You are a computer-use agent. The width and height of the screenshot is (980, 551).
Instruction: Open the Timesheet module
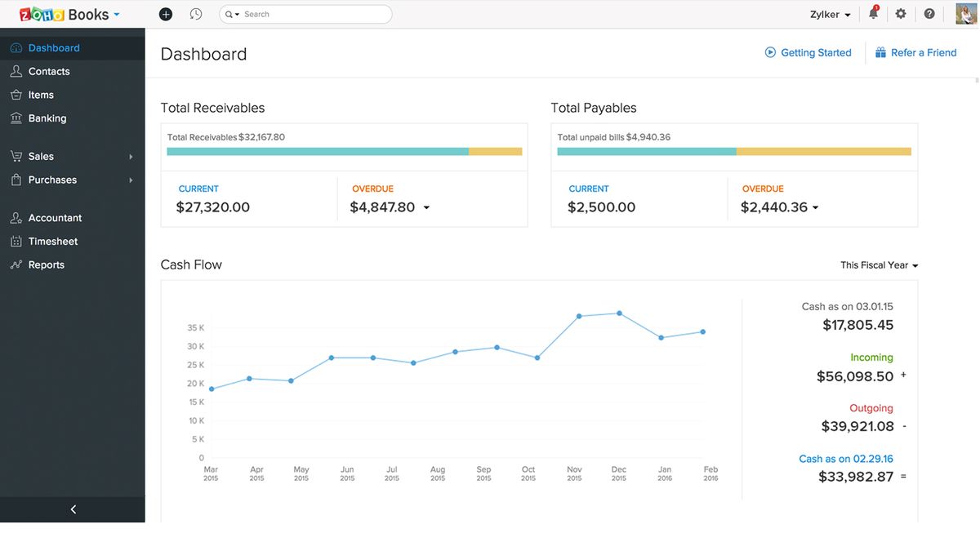coord(51,241)
